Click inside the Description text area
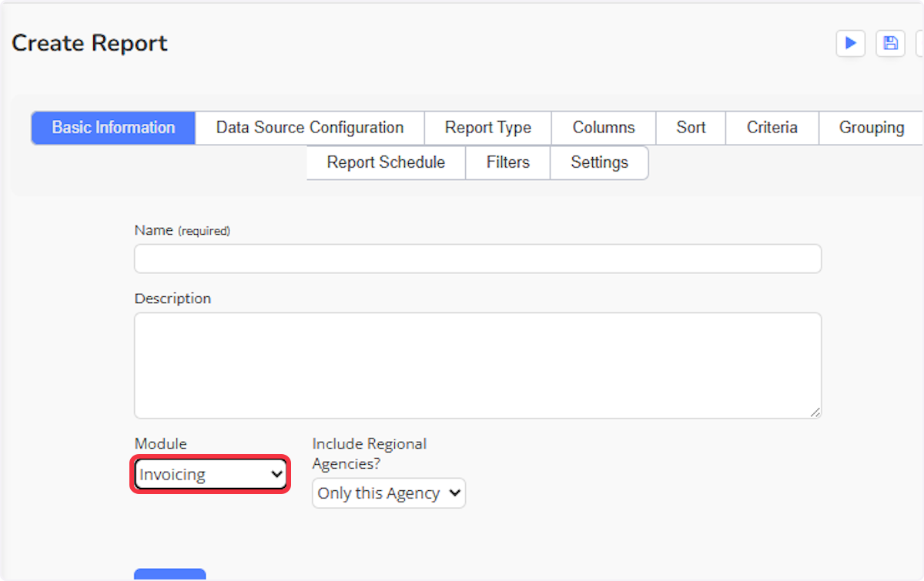This screenshot has height=581, width=924. point(477,366)
